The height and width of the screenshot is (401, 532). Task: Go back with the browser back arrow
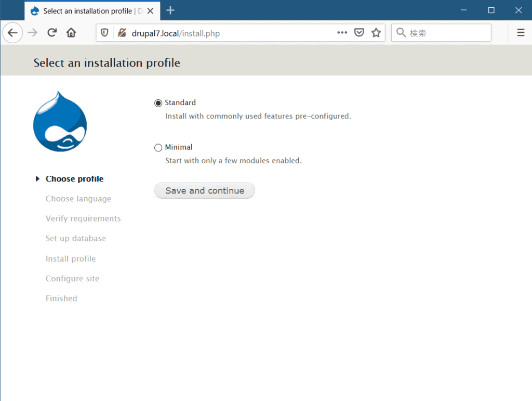click(x=12, y=33)
